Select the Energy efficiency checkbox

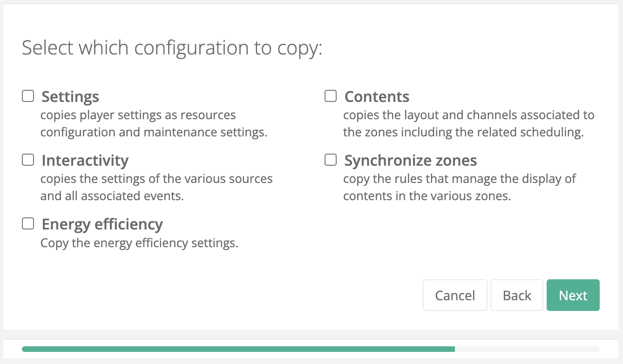pyautogui.click(x=28, y=224)
